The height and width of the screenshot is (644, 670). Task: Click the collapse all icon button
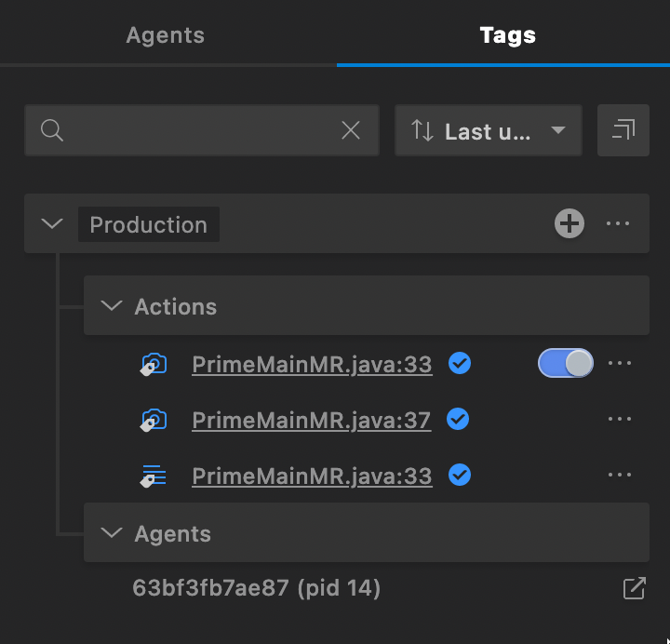tap(623, 131)
